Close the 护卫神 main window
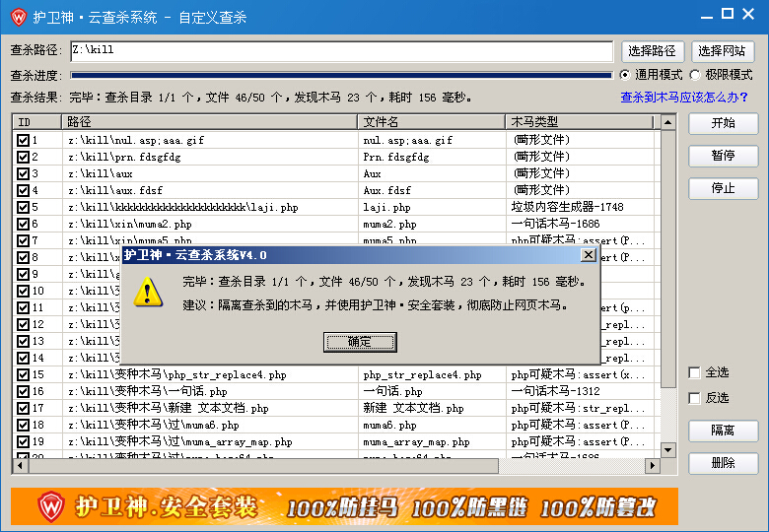Screen dimensions: 769x532 748,14
